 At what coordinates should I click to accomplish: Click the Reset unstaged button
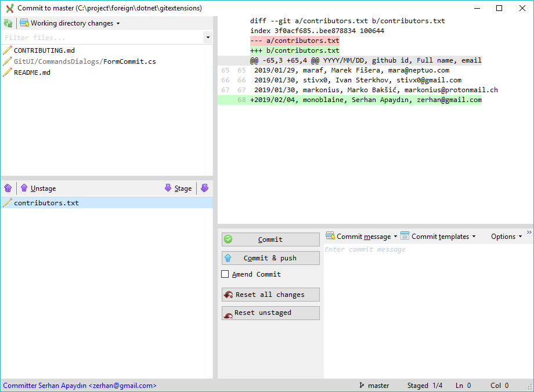(270, 313)
